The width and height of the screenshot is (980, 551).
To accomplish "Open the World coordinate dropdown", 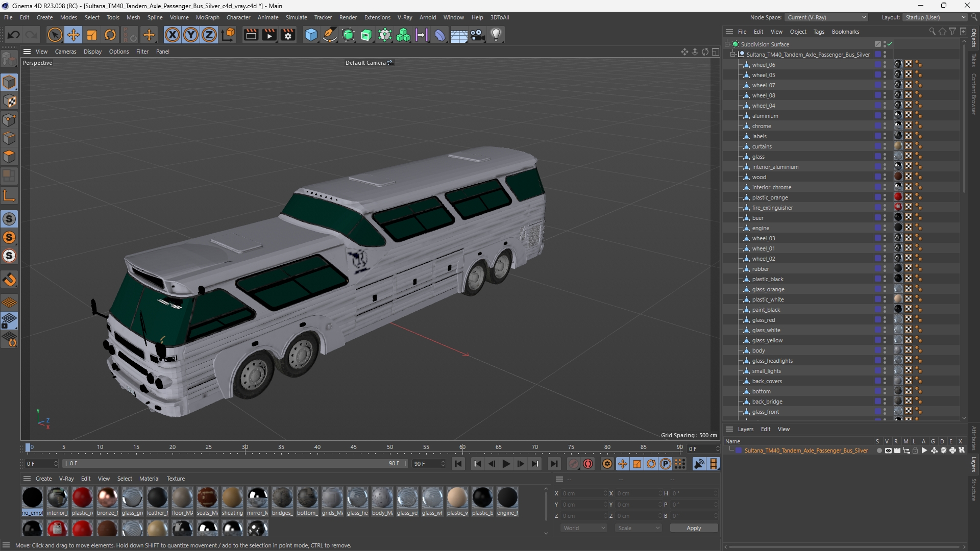I will click(584, 528).
